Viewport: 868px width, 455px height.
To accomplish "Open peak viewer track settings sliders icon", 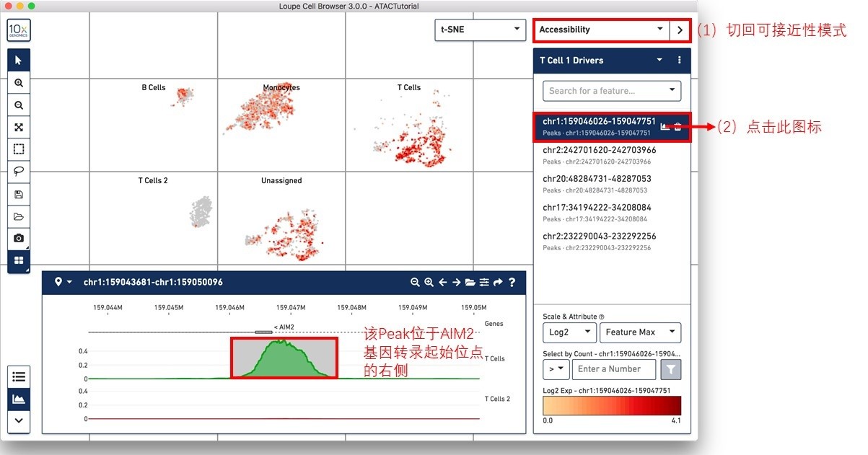I will pyautogui.click(x=484, y=283).
